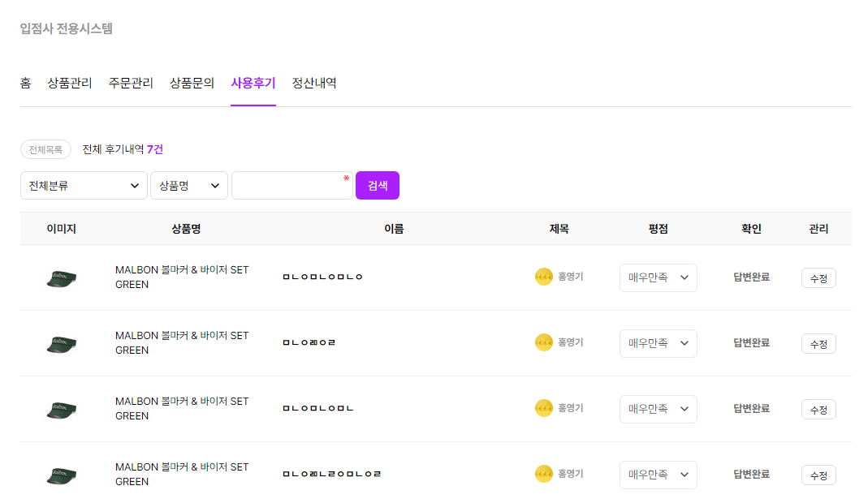Click the gold member icon in third review row
868x503 pixels.
pos(543,408)
